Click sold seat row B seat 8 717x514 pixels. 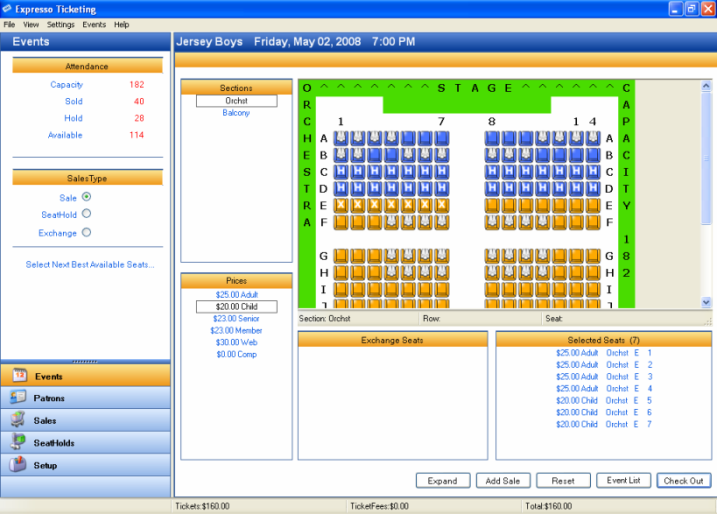tap(492, 155)
